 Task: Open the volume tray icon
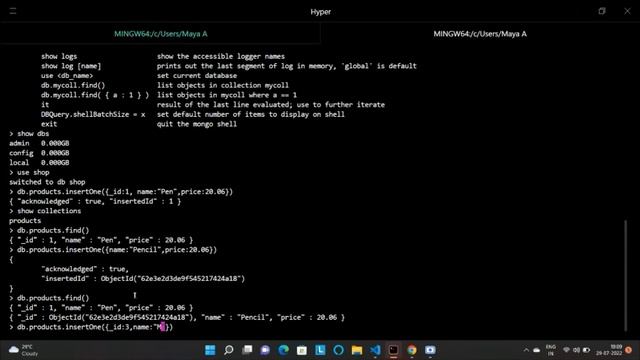tap(576, 350)
